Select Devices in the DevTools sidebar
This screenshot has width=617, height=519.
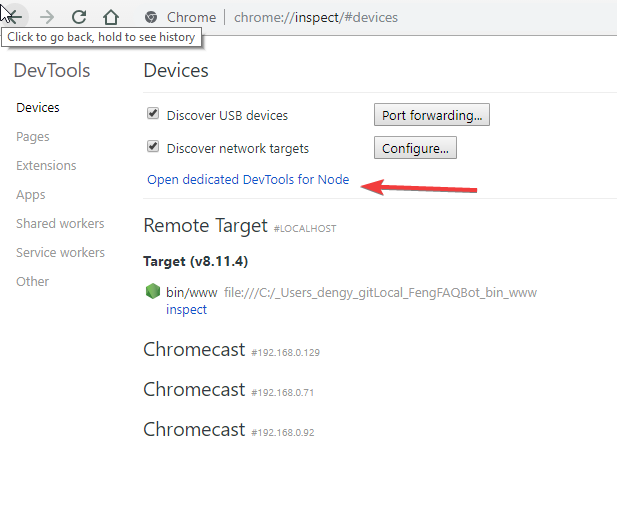tap(38, 107)
